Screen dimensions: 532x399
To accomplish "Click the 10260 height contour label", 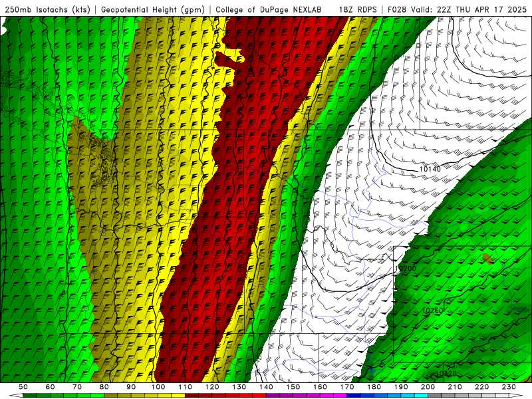I will coord(433,311).
